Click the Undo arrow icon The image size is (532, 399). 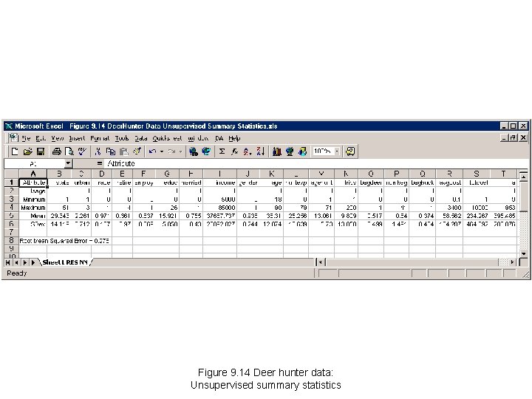coord(152,151)
